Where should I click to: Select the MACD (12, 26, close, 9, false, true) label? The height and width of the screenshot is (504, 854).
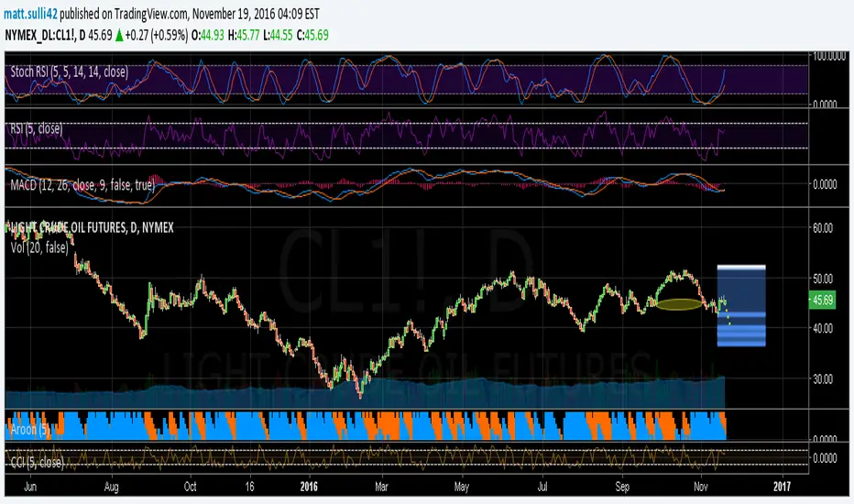82,185
